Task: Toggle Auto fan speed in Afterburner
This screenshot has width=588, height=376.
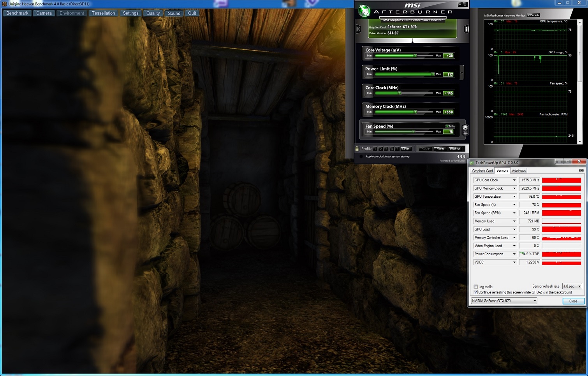Action: click(450, 126)
